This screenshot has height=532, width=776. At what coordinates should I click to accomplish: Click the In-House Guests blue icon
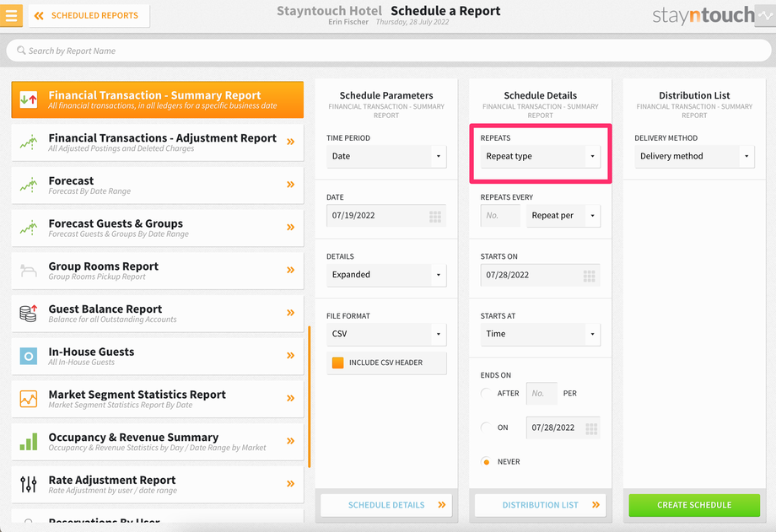29,356
